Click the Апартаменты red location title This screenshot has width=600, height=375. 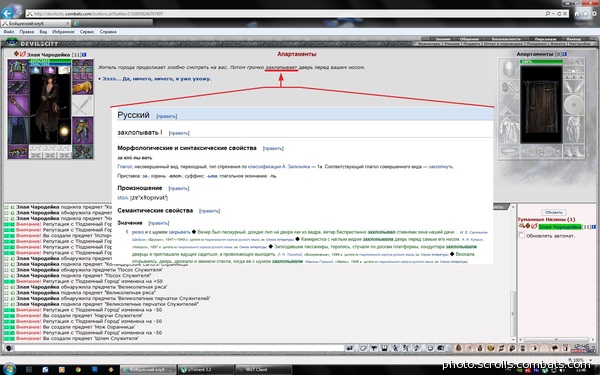297,54
